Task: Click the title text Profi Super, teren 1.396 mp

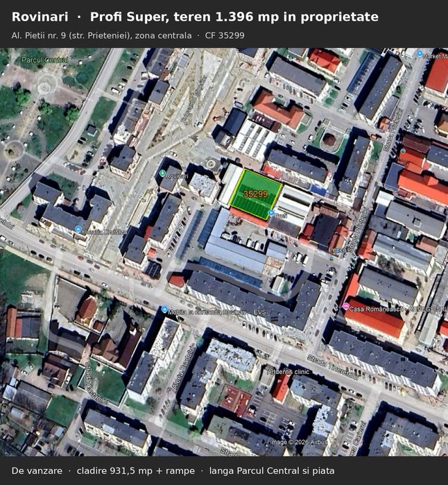Action: pos(234,17)
